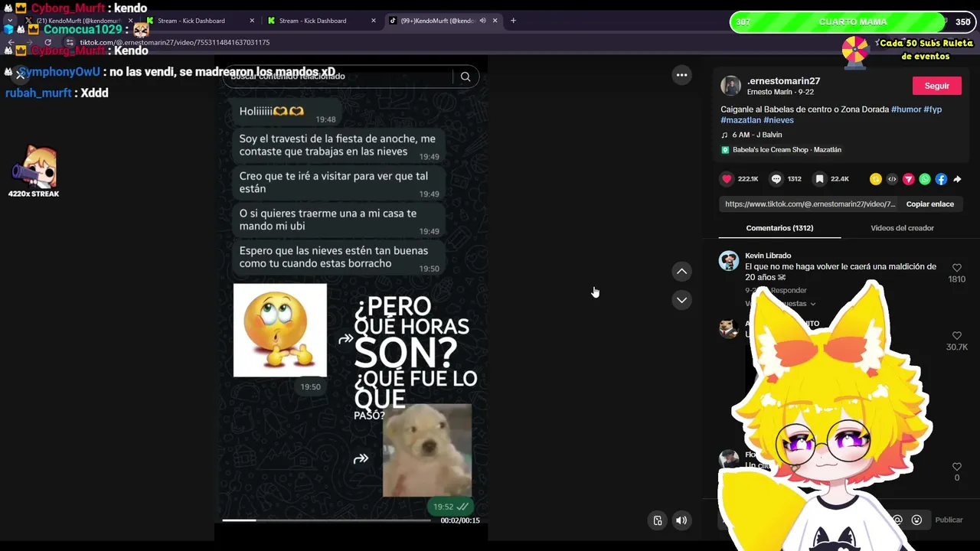Click the tiktok.com address bar URL
This screenshot has width=980, height=551.
[x=175, y=43]
